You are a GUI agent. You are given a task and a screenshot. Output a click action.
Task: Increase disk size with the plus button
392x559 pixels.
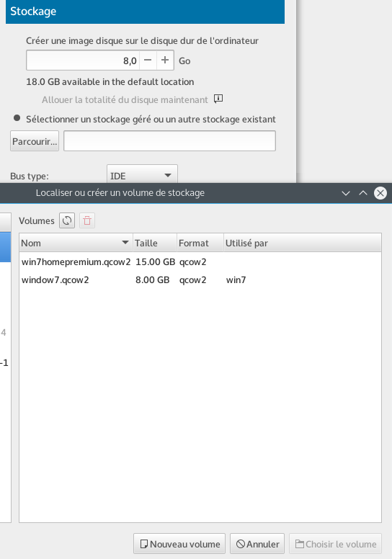(x=165, y=61)
